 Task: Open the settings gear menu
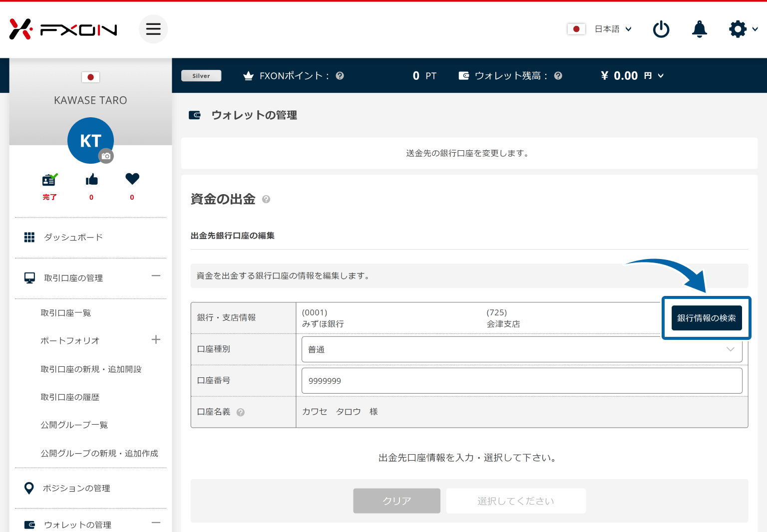pyautogui.click(x=743, y=29)
